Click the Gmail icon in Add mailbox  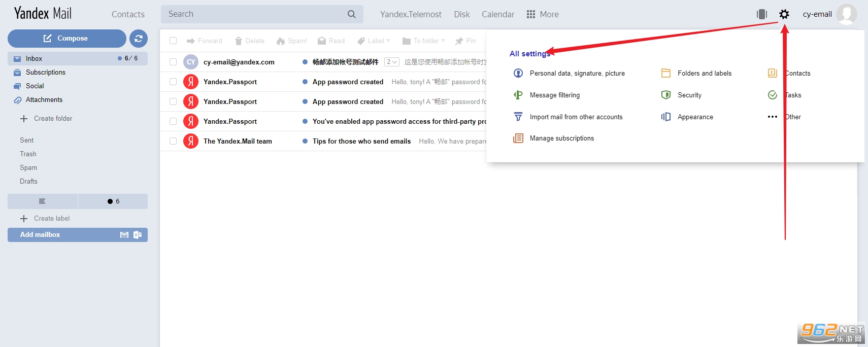[124, 235]
